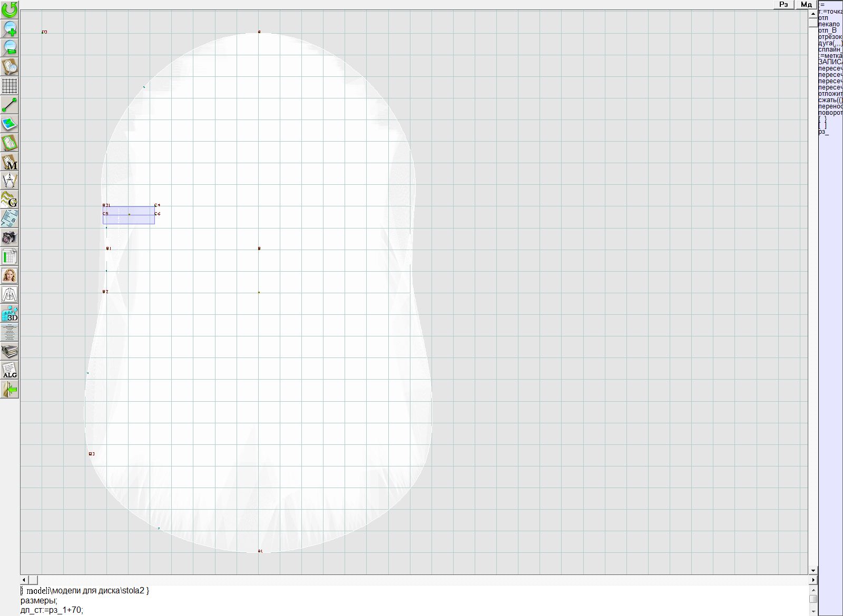Click scroll-up arrow of canvas vertical scrollbar
Screen dimensions: 843x616
[813, 13]
